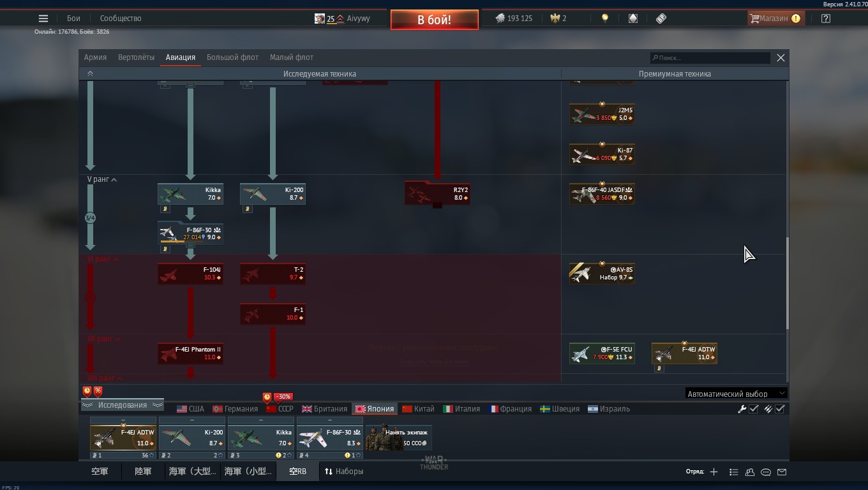
Task: Select the locked F-1 aircraft
Action: 273,314
